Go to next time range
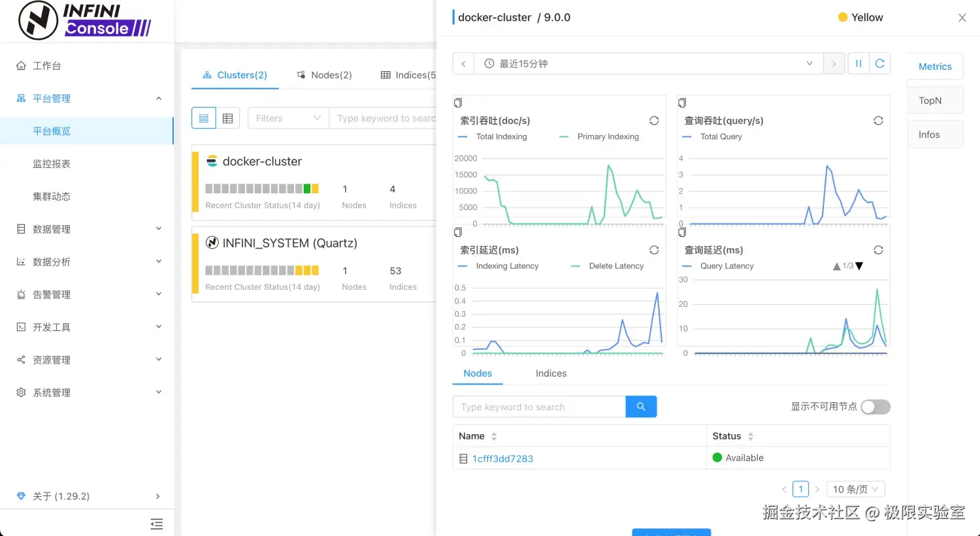Screen dimensions: 980x536 [834, 63]
